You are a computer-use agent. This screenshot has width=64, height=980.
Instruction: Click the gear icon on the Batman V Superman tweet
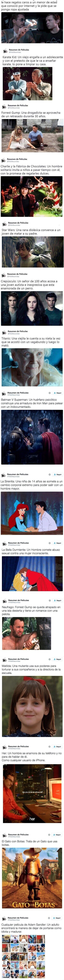click(x=50, y=393)
